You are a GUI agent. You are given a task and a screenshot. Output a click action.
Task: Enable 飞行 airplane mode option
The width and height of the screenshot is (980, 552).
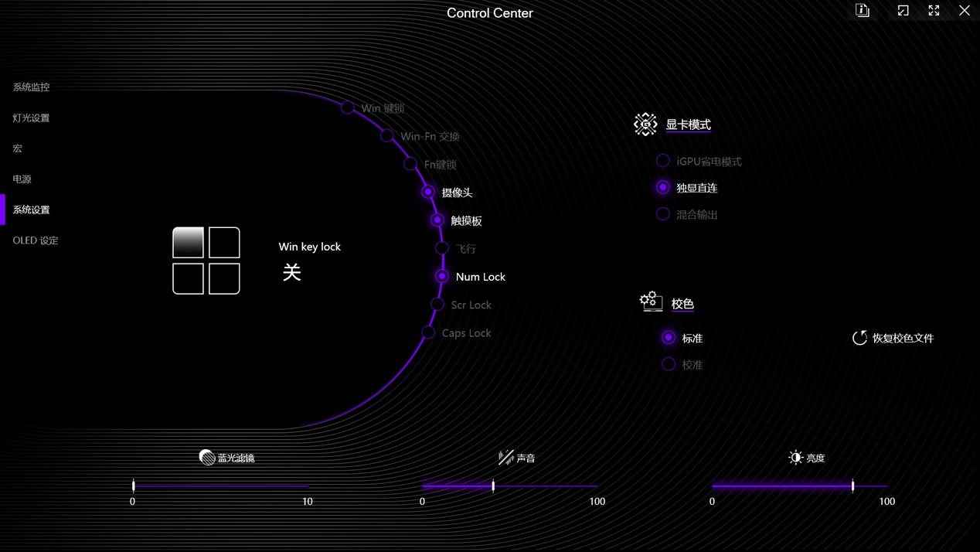point(442,248)
